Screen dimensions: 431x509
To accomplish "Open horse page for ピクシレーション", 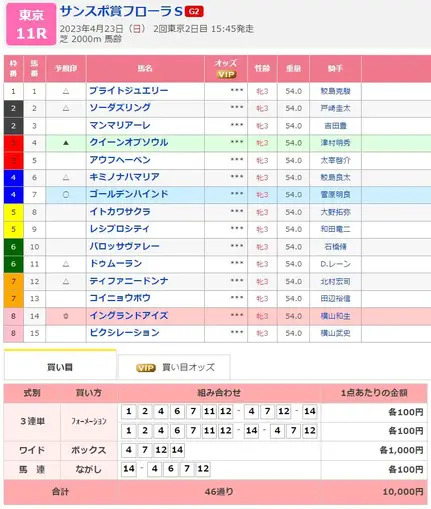I will coord(124,333).
